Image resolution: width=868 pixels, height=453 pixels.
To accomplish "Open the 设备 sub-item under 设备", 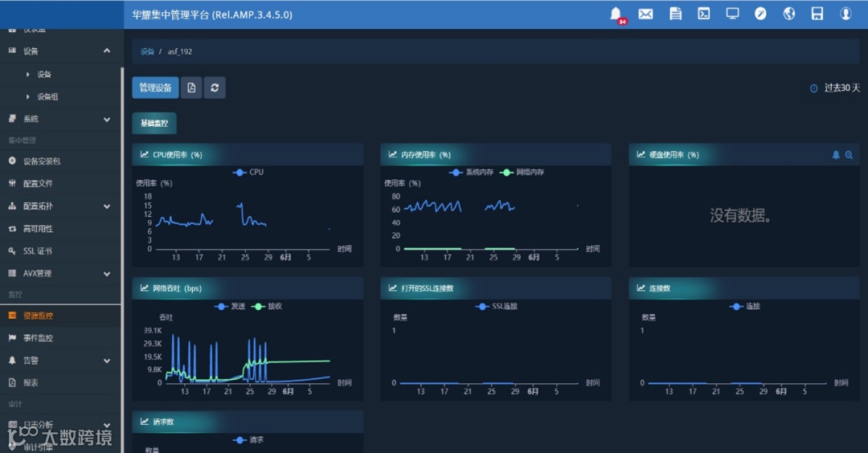I will pos(44,74).
